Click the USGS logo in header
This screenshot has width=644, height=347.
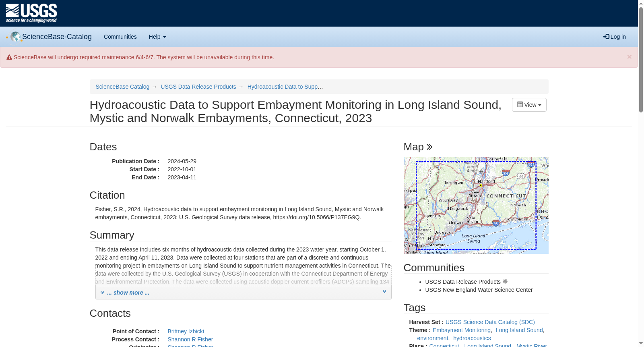(31, 13)
